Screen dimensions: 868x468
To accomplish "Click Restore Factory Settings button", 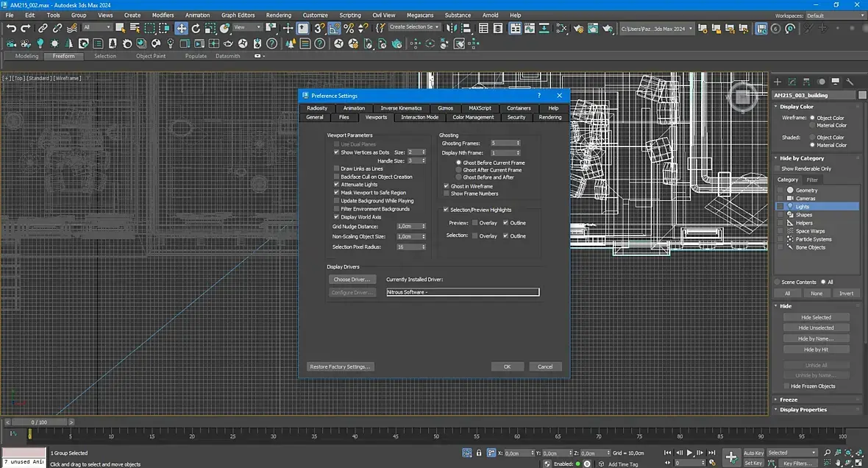I will 341,366.
